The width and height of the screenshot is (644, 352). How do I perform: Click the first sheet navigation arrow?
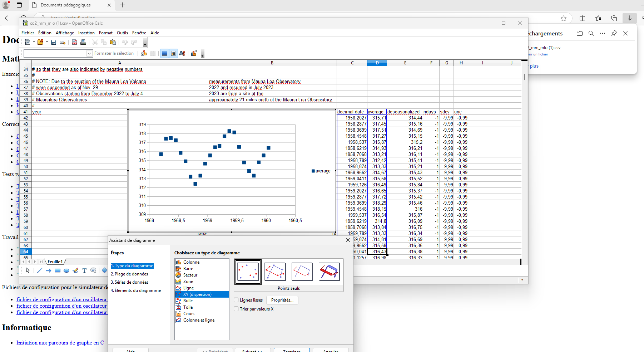[x=23, y=262]
